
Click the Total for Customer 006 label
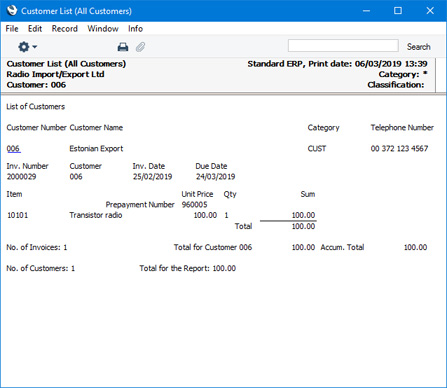click(x=213, y=247)
